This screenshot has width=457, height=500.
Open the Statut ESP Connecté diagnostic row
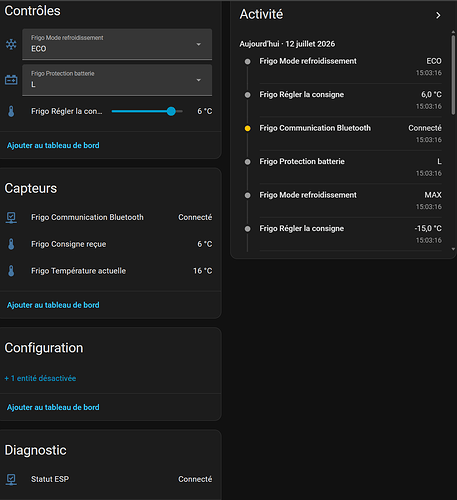pos(109,479)
